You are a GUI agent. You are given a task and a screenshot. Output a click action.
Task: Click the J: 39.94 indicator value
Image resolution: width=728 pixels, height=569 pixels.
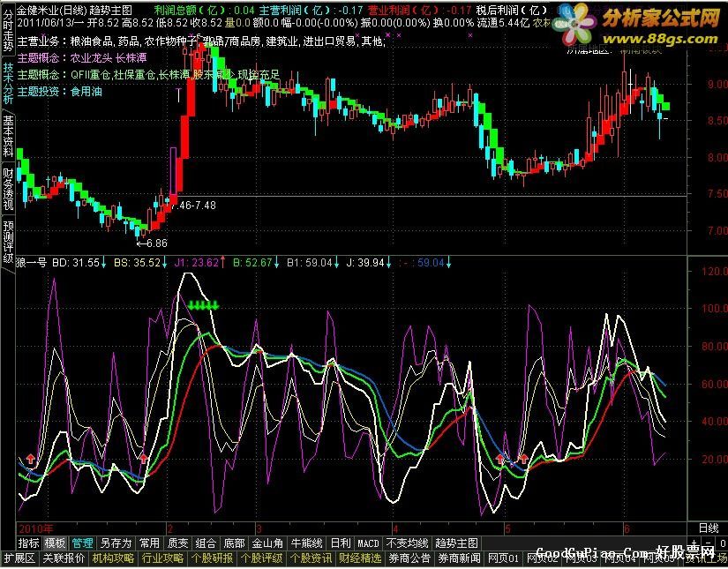pos(365,263)
